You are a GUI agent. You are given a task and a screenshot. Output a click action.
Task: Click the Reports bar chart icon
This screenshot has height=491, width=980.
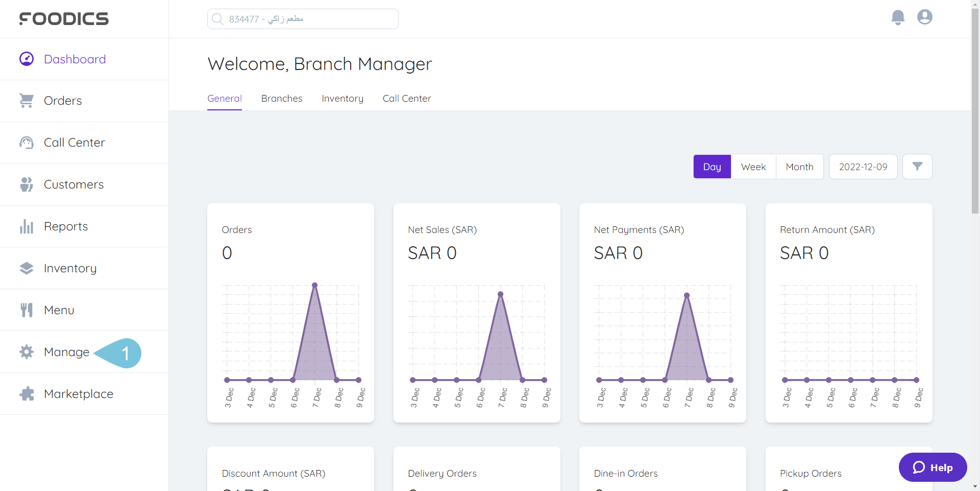[27, 226]
